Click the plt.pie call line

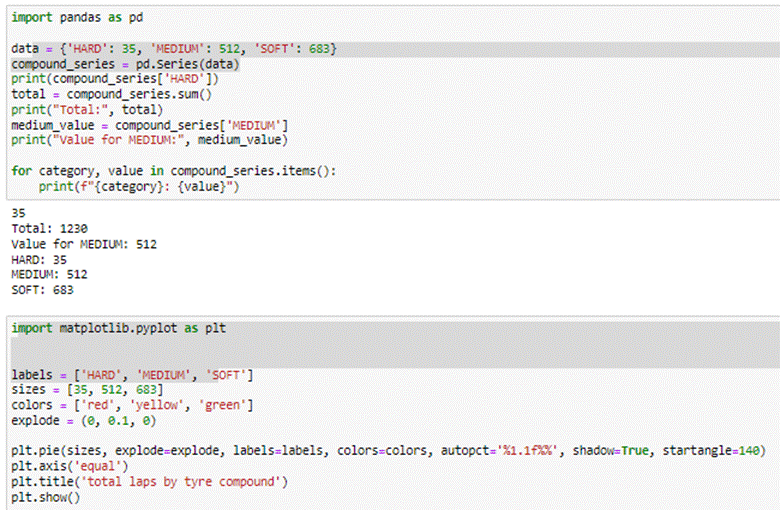388,451
